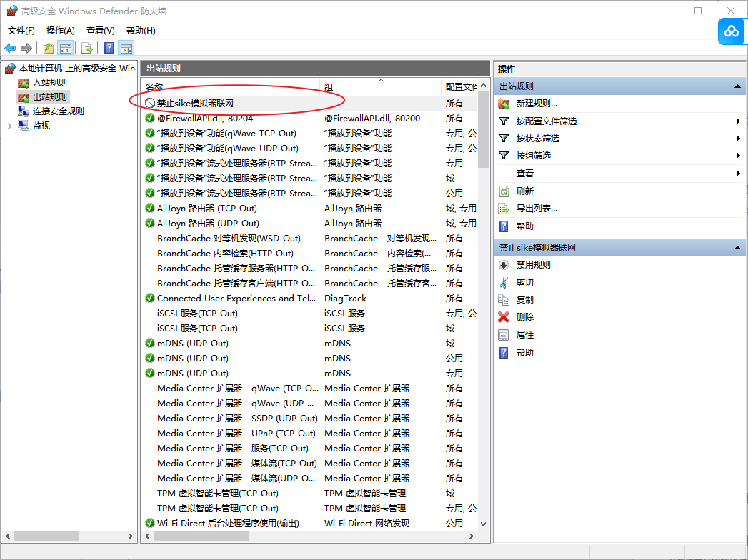Select rule “播放到设备”功能(qWave-TCP-Out)
The height and width of the screenshot is (560, 748).
click(x=310, y=133)
